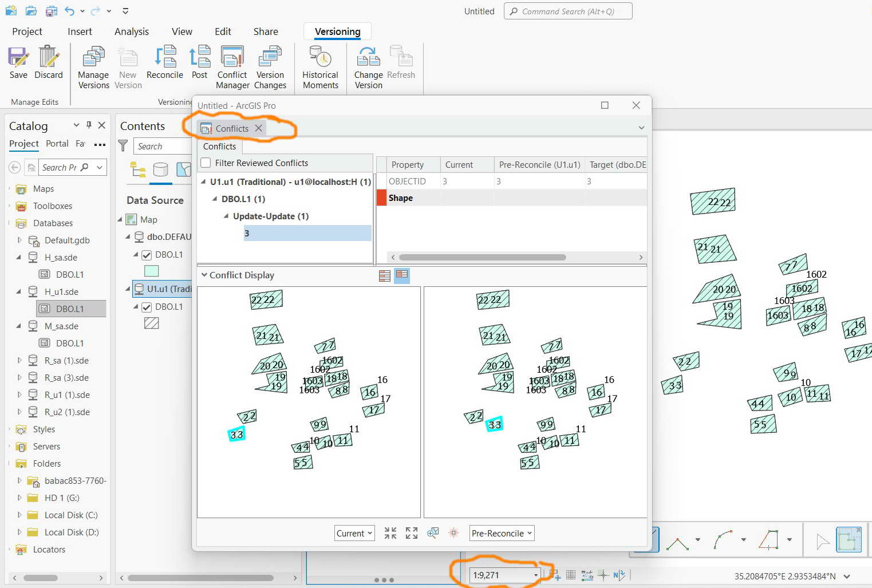The width and height of the screenshot is (872, 588).
Task: Enable Filter Reviewed Conflicts checkbox
Action: pyautogui.click(x=206, y=163)
